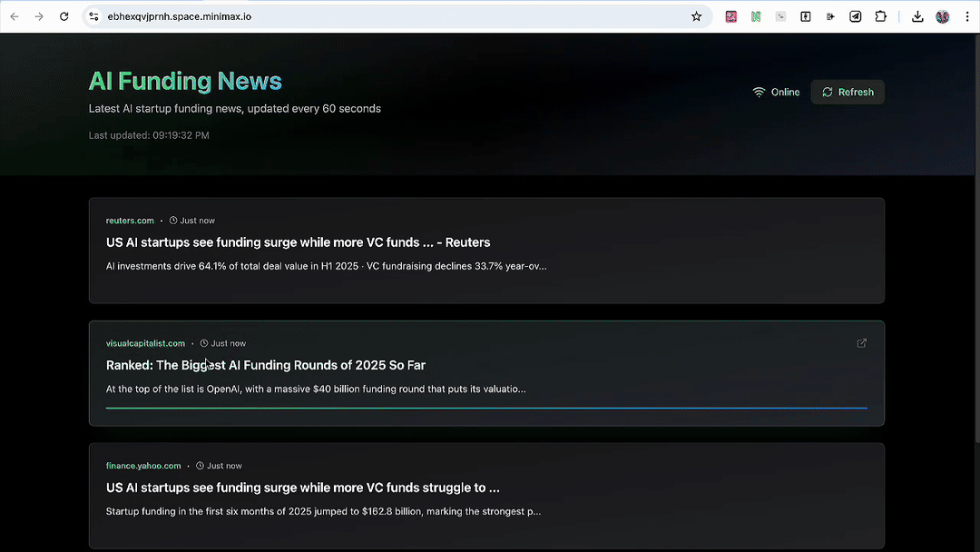Open the finance.yahoo.com source link
This screenshot has width=980, height=552.
pyautogui.click(x=143, y=466)
